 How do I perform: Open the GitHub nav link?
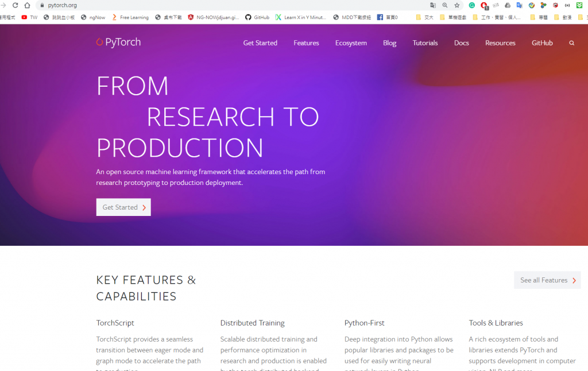click(542, 42)
